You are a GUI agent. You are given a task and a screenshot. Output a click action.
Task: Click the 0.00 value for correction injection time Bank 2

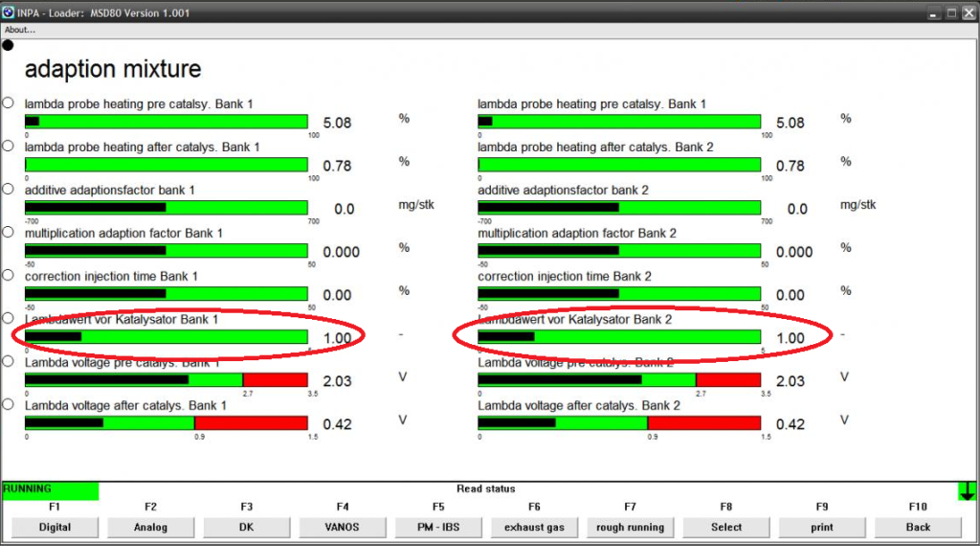791,295
